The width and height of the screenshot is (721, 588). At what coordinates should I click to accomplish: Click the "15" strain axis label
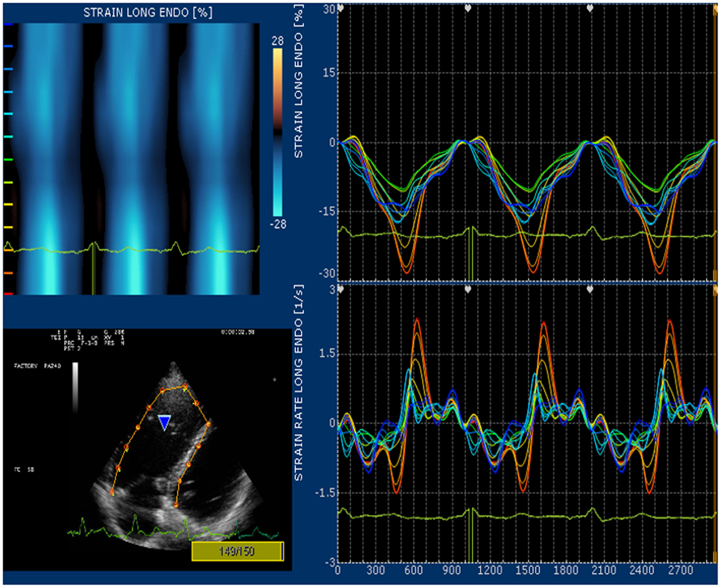pyautogui.click(x=329, y=73)
